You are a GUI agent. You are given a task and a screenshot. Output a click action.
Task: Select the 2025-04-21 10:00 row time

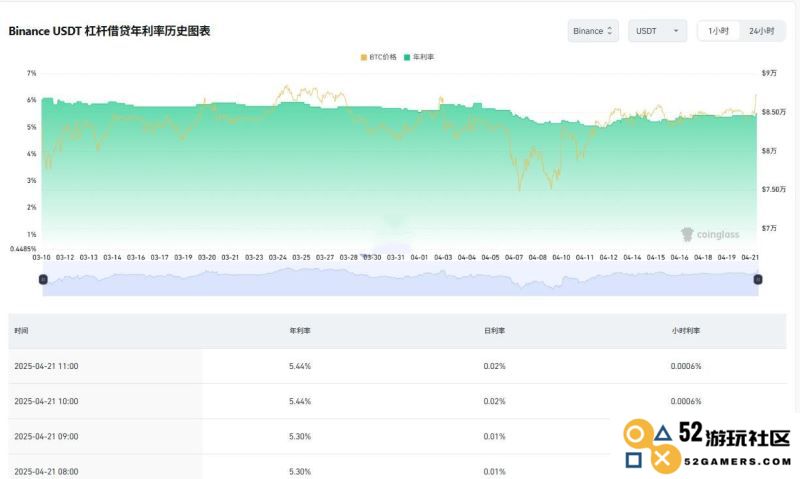(46, 401)
